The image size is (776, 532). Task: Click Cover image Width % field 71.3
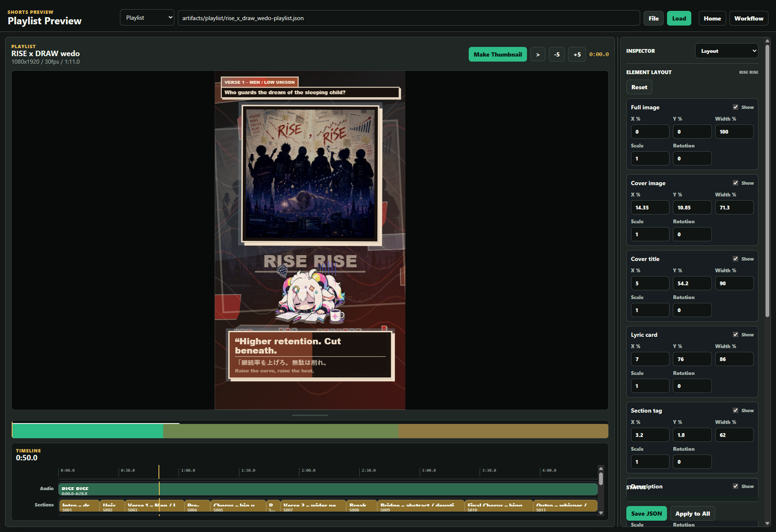(734, 207)
